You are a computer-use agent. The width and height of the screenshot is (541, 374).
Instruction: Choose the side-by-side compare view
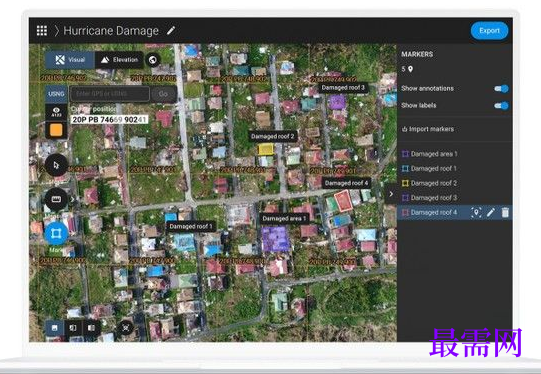73,328
